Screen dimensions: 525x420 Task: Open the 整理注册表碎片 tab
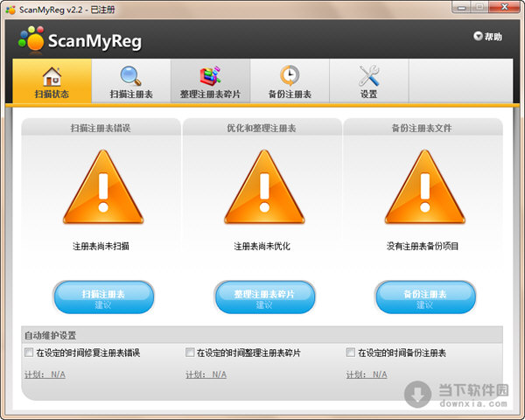tap(210, 81)
